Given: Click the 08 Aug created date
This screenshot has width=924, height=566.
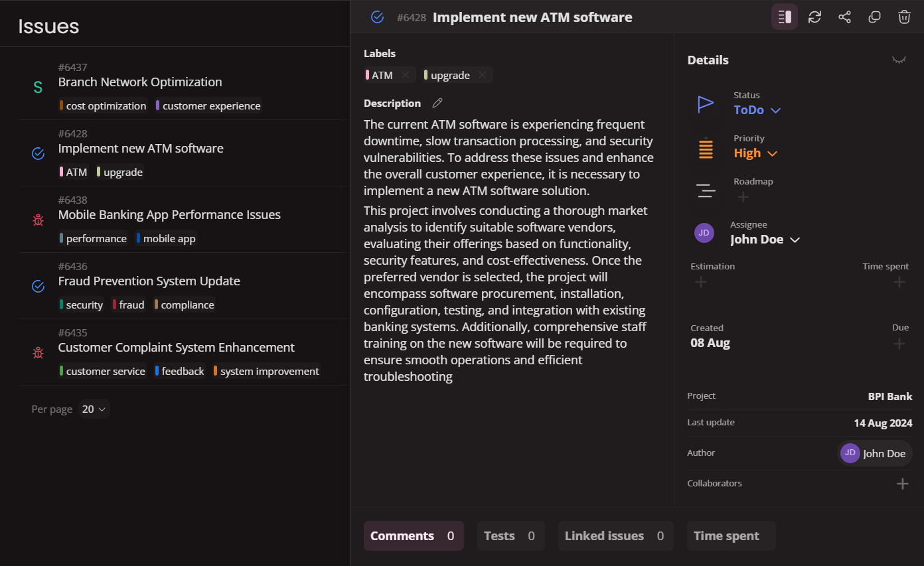Looking at the screenshot, I should (x=710, y=343).
